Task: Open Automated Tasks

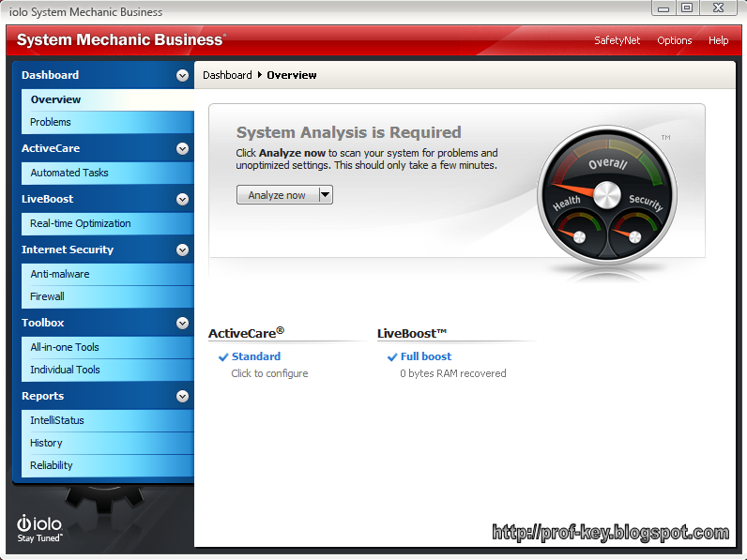Action: tap(108, 173)
